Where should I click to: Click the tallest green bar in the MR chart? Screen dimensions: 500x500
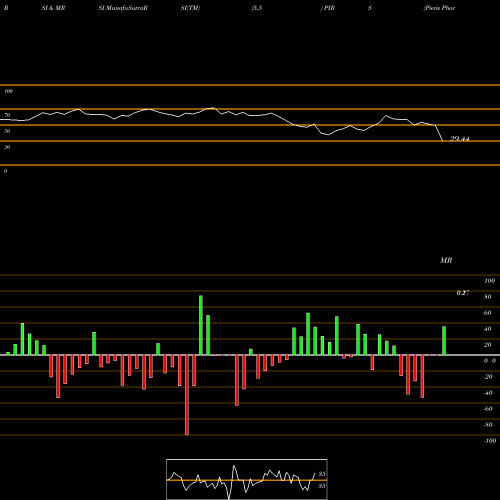[201, 325]
